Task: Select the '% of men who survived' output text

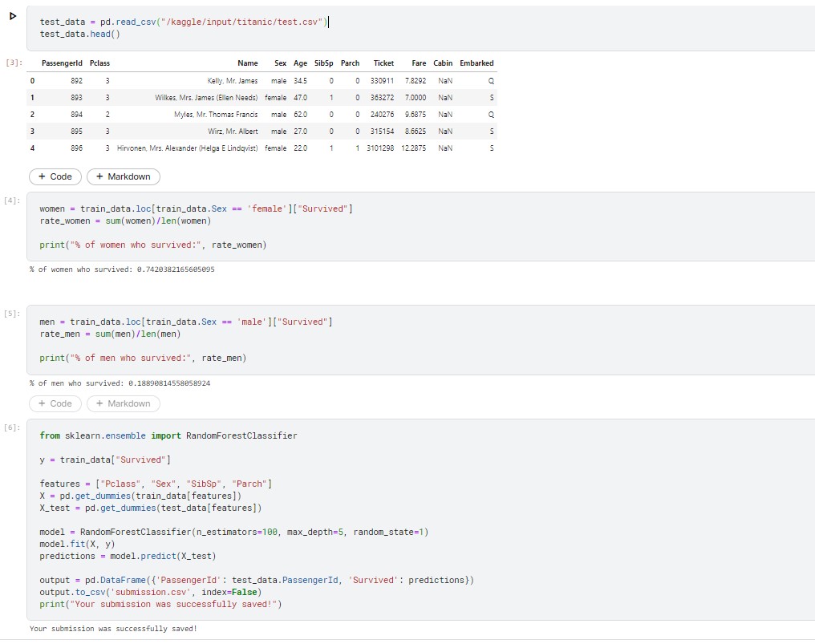Action: click(x=120, y=383)
